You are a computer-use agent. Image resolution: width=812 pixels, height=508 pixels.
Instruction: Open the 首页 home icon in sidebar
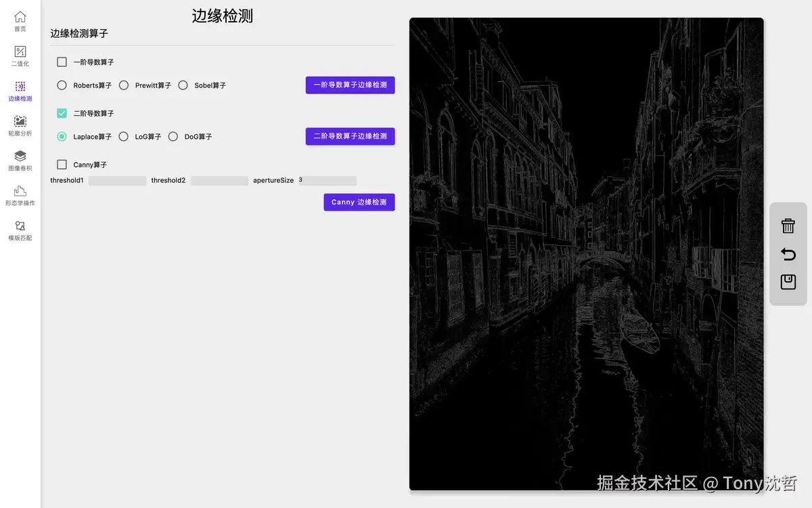[20, 20]
